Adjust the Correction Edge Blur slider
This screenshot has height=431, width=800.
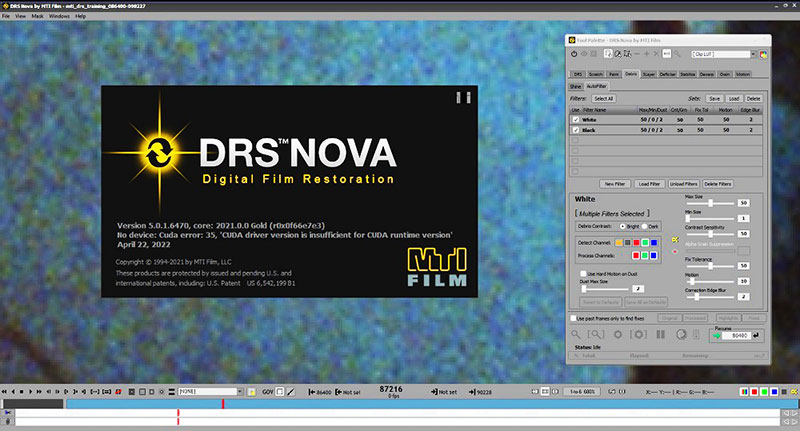click(710, 297)
